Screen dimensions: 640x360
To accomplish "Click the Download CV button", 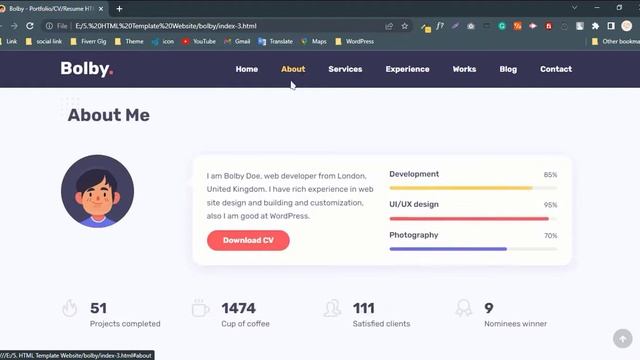I will coord(248,240).
